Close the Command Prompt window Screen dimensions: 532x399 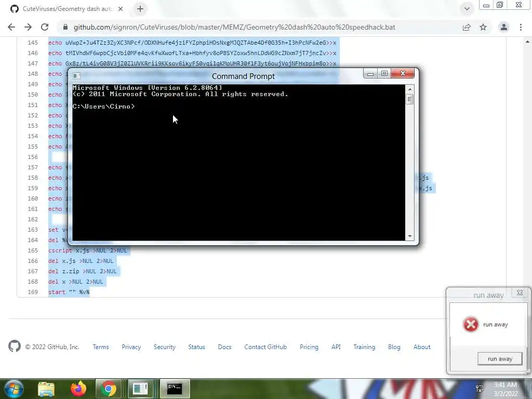coord(403,74)
